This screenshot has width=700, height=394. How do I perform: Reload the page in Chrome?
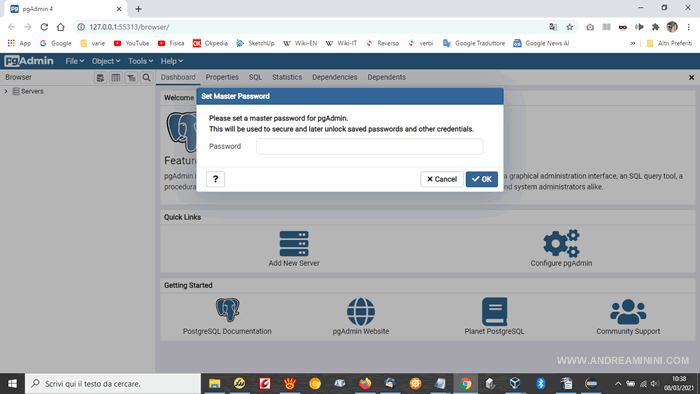coord(44,27)
